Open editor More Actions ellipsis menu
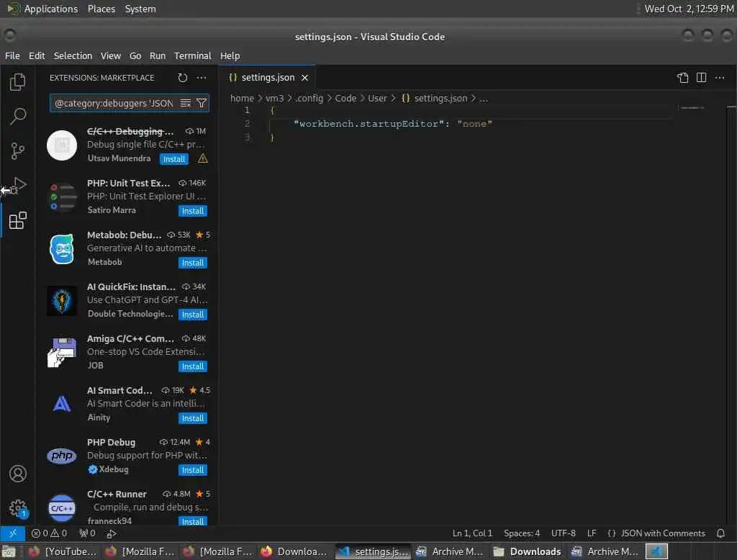Screen dimensions: 737x560 click(x=720, y=78)
